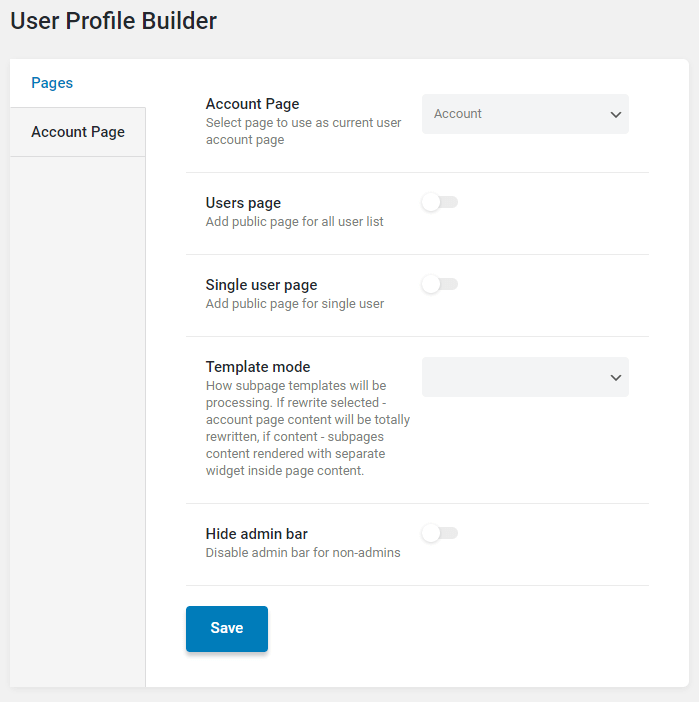Open the Account page select box
This screenshot has width=699, height=702.
click(525, 114)
